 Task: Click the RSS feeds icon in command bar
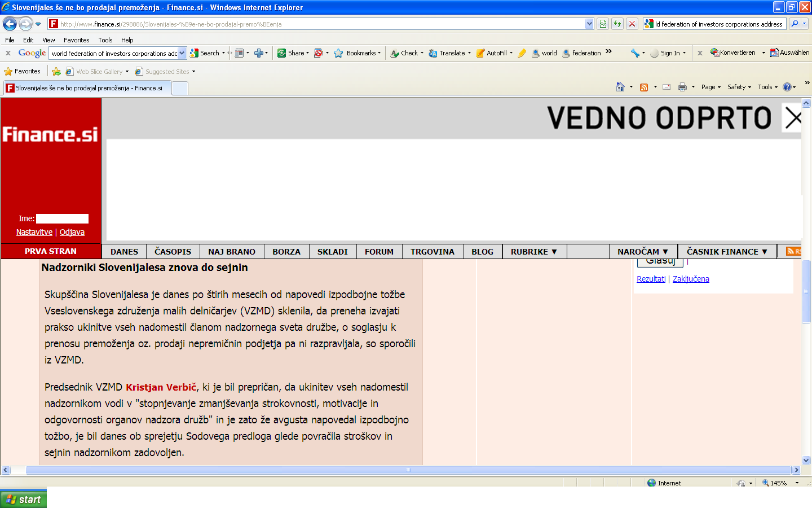(x=644, y=87)
